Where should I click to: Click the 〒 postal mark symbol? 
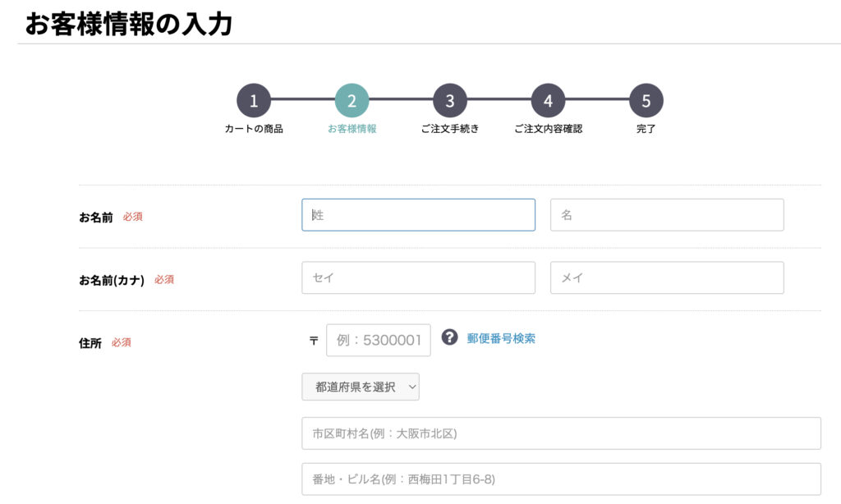313,341
